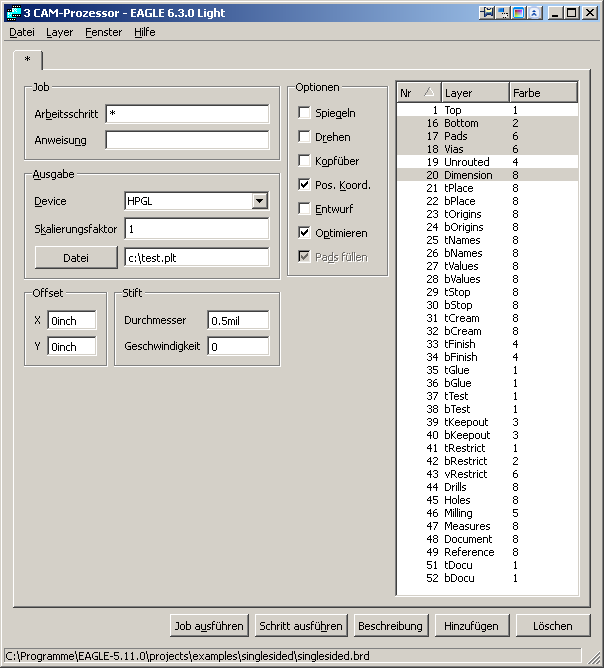Click the Datei output file button

tap(76, 258)
